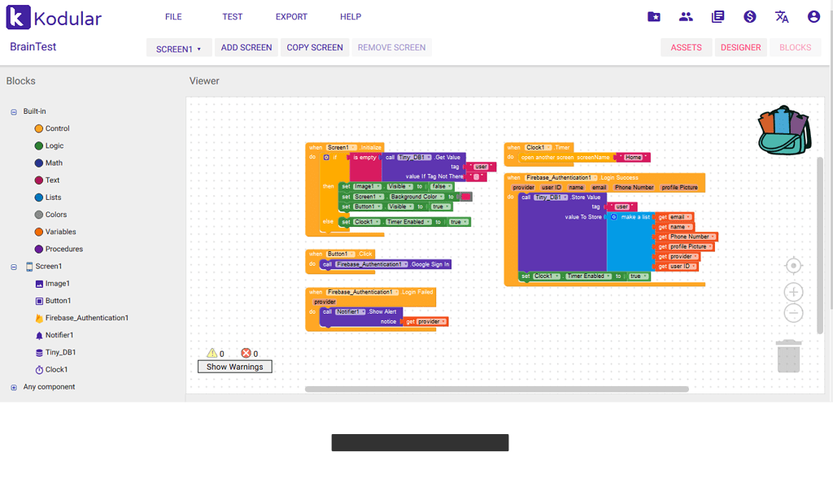Open the language translate icon

782,16
